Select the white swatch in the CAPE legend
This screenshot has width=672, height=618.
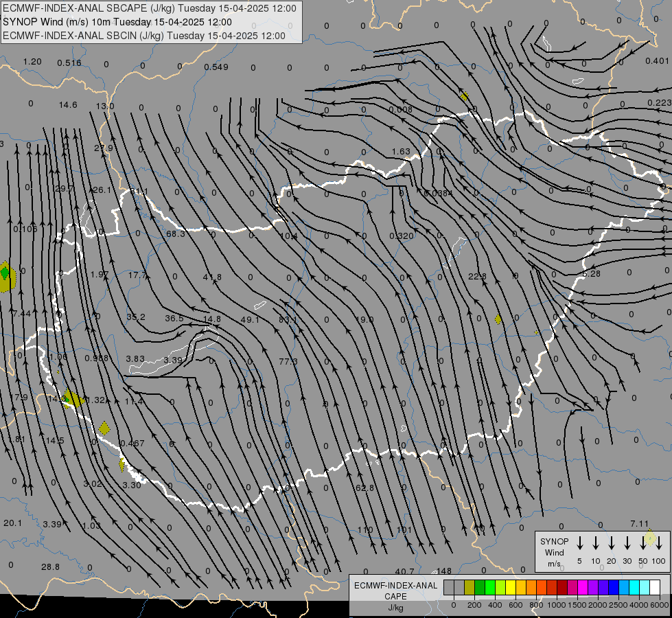point(654,588)
